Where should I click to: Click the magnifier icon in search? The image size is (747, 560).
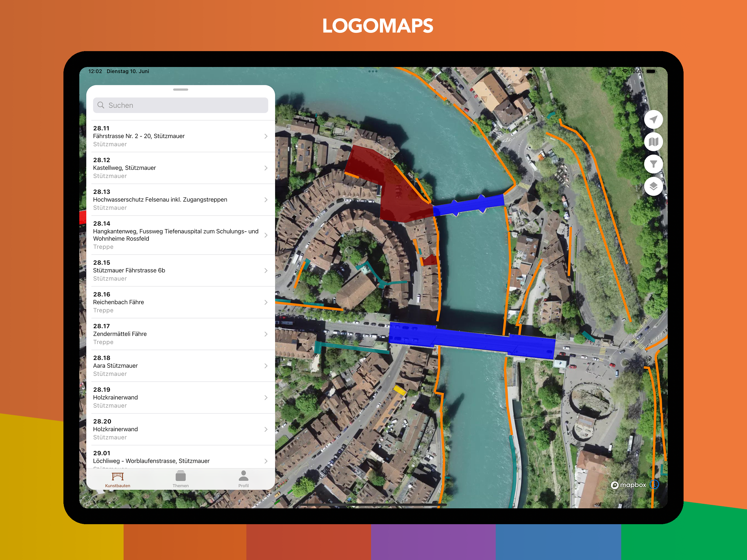pos(101,105)
